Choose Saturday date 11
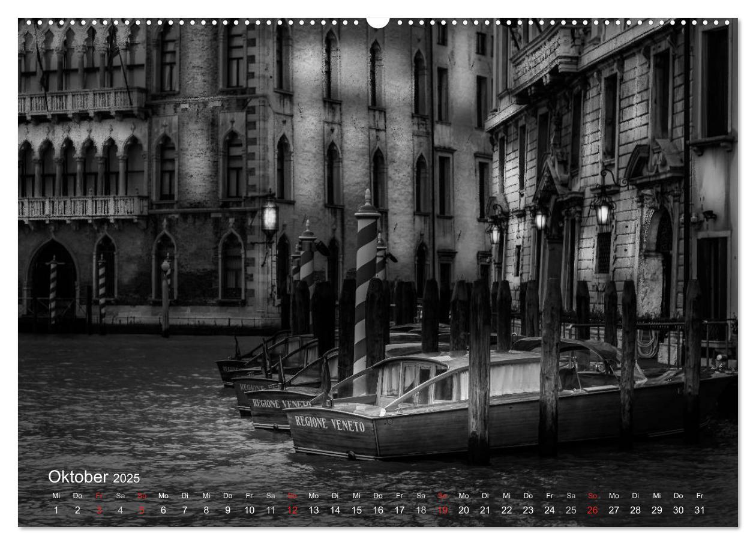The image size is (756, 545). [271, 510]
